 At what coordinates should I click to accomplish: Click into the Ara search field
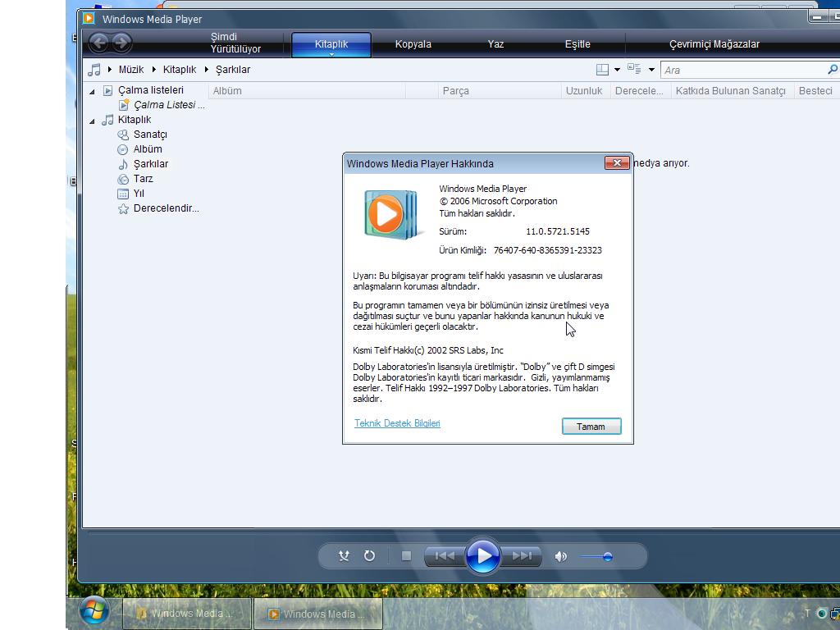743,71
